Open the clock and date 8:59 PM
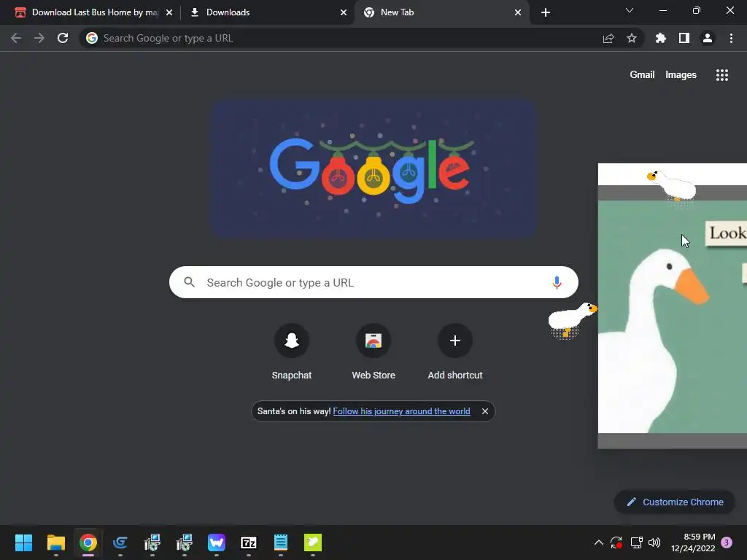Image resolution: width=747 pixels, height=560 pixels. point(693,542)
